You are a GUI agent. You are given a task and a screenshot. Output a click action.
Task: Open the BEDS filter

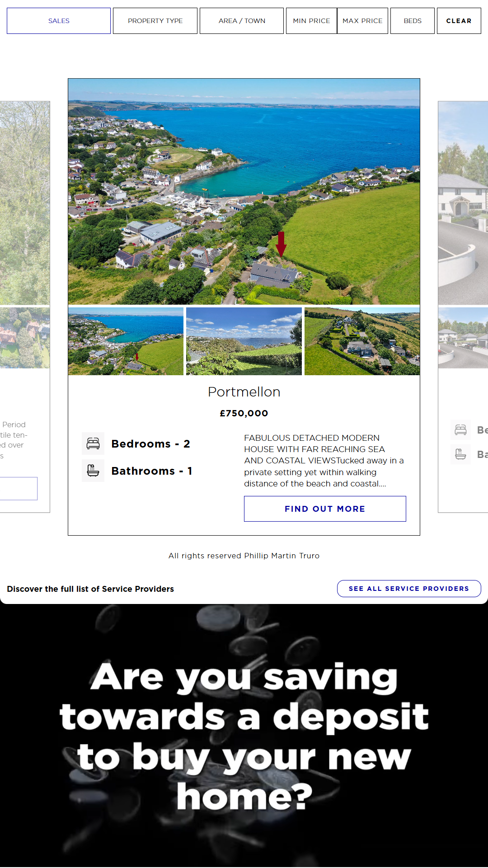(413, 21)
